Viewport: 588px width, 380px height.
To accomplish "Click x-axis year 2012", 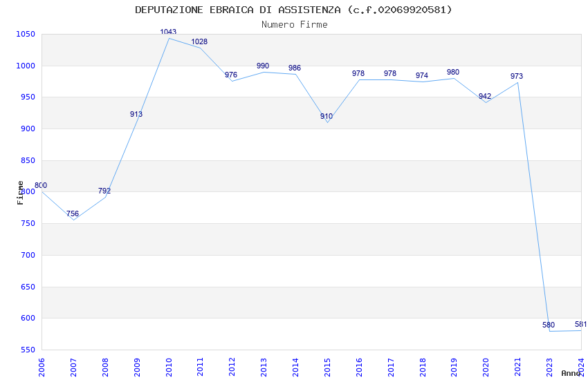I will pyautogui.click(x=232, y=368).
